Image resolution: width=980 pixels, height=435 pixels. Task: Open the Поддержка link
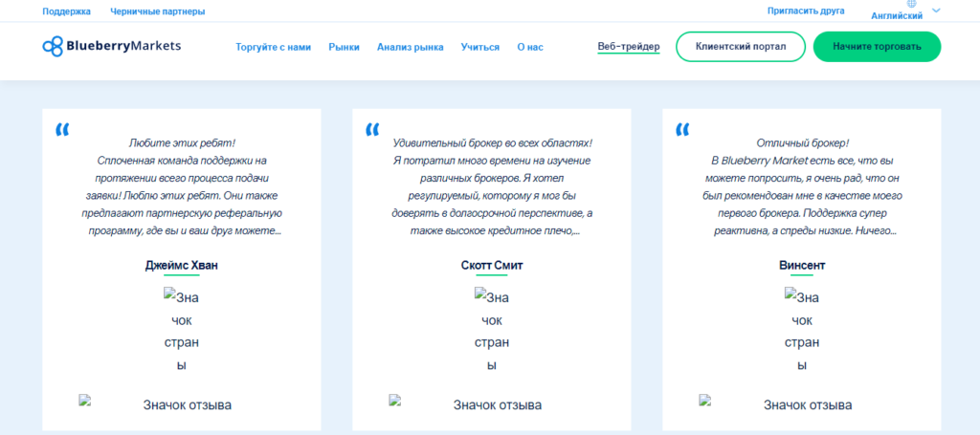point(66,11)
